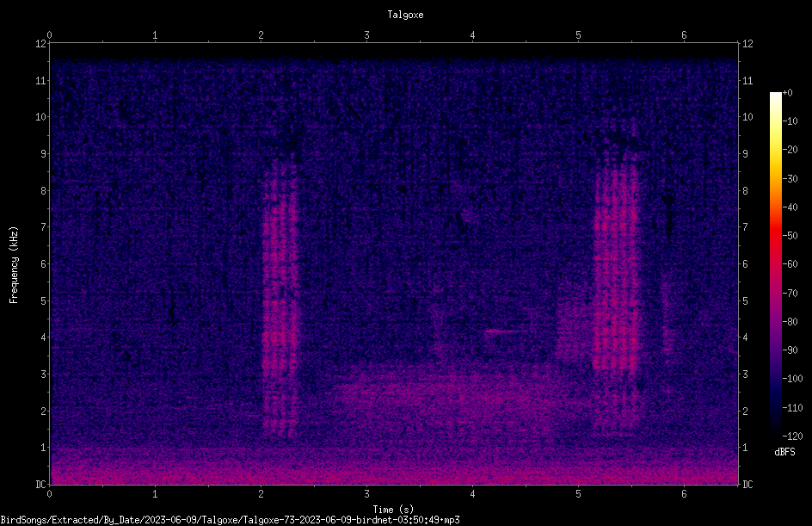Click the dBFS unit label under the color scale
Viewport: 812px width, 526px height.
(784, 452)
